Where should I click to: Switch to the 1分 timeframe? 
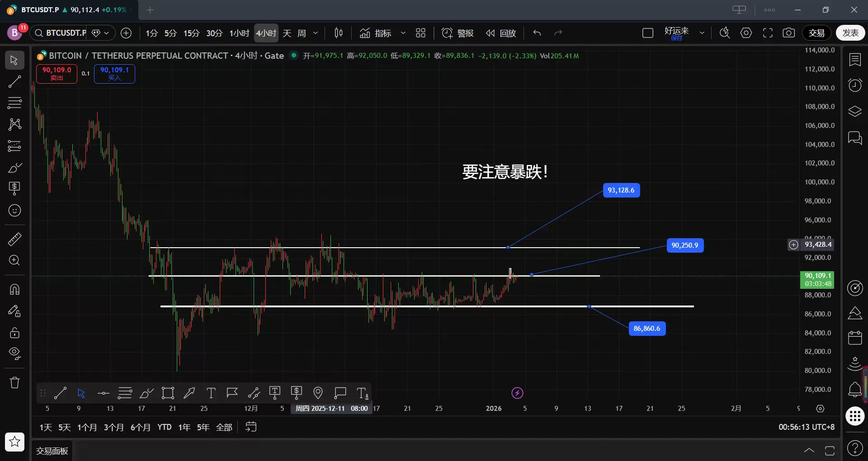click(x=152, y=33)
